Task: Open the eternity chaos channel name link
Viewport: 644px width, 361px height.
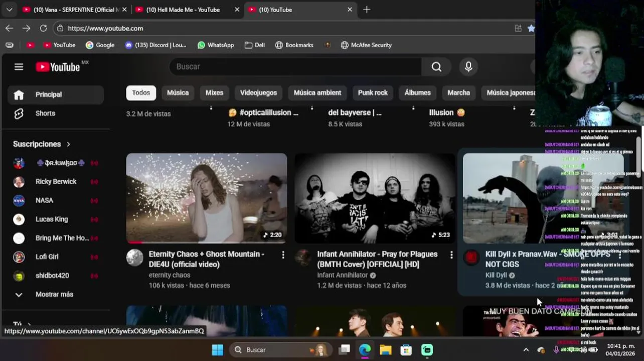Action: [x=170, y=275]
